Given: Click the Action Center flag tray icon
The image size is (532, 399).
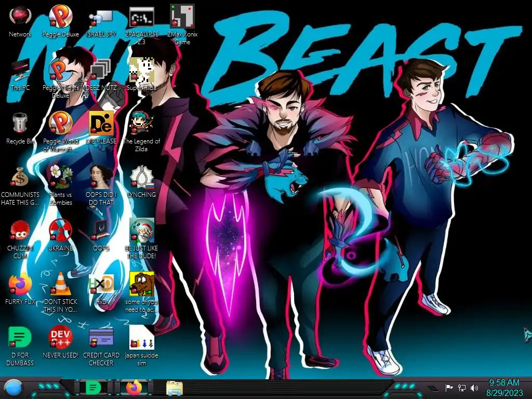Looking at the screenshot, I should (449, 388).
